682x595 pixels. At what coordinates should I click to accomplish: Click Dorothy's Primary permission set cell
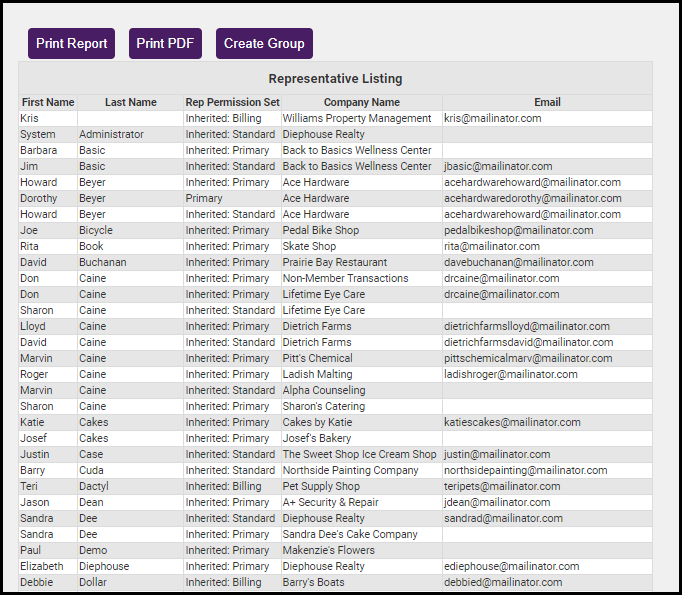click(232, 198)
